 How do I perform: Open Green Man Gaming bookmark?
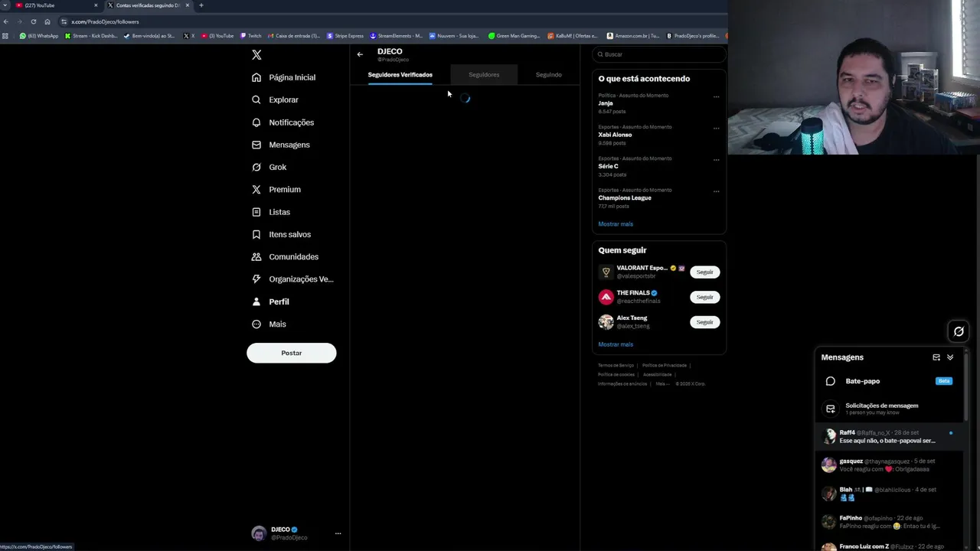514,36
